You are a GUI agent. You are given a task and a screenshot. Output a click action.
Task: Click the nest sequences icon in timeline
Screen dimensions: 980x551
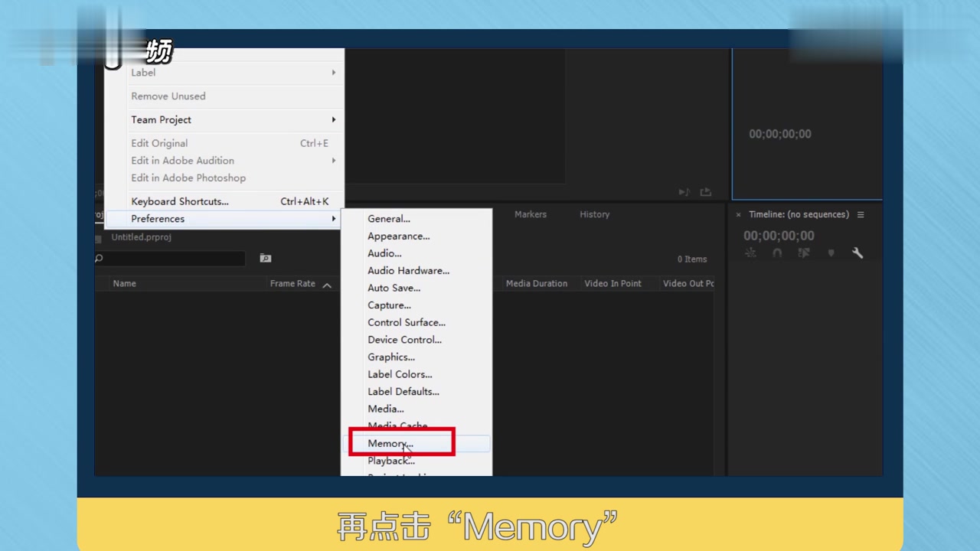tap(750, 253)
